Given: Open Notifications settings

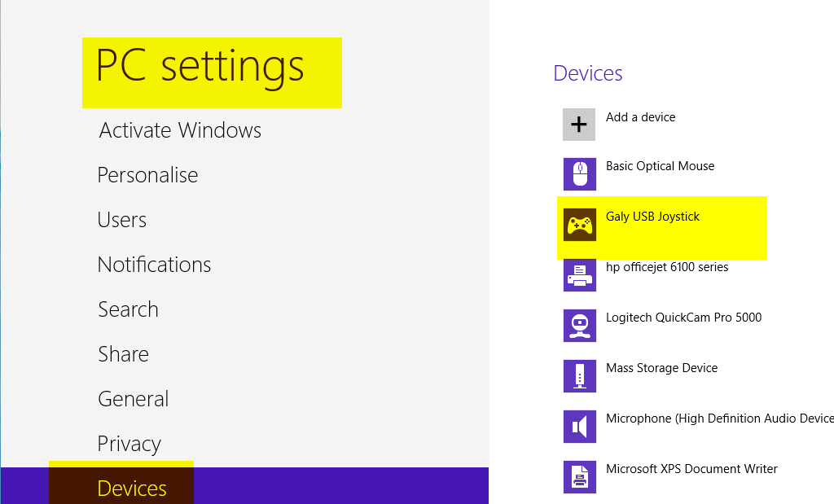Looking at the screenshot, I should [x=154, y=265].
